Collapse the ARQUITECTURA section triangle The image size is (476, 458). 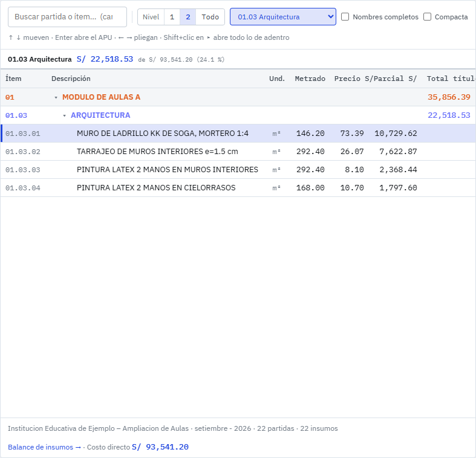point(64,115)
